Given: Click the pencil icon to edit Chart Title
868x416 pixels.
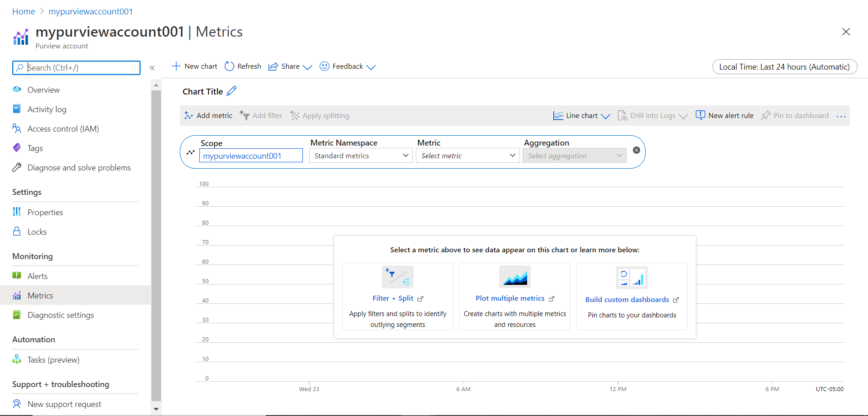Looking at the screenshot, I should pos(231,91).
